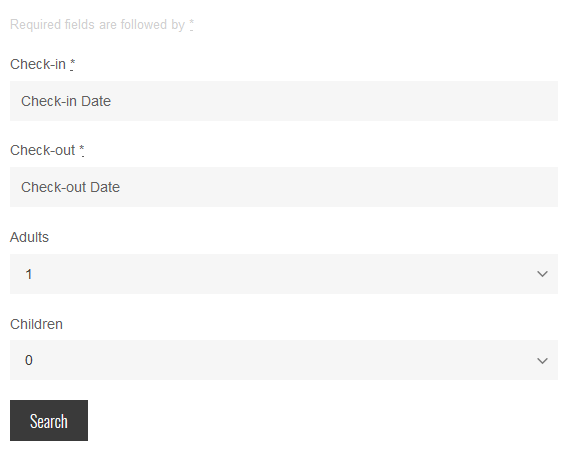
Task: Click the Check-in field label
Action: click(x=38, y=64)
